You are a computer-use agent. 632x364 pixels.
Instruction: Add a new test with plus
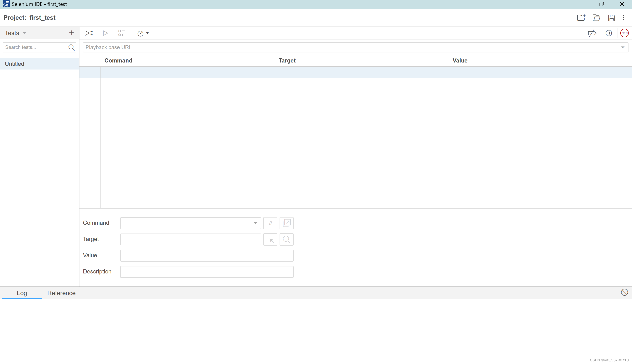tap(71, 33)
